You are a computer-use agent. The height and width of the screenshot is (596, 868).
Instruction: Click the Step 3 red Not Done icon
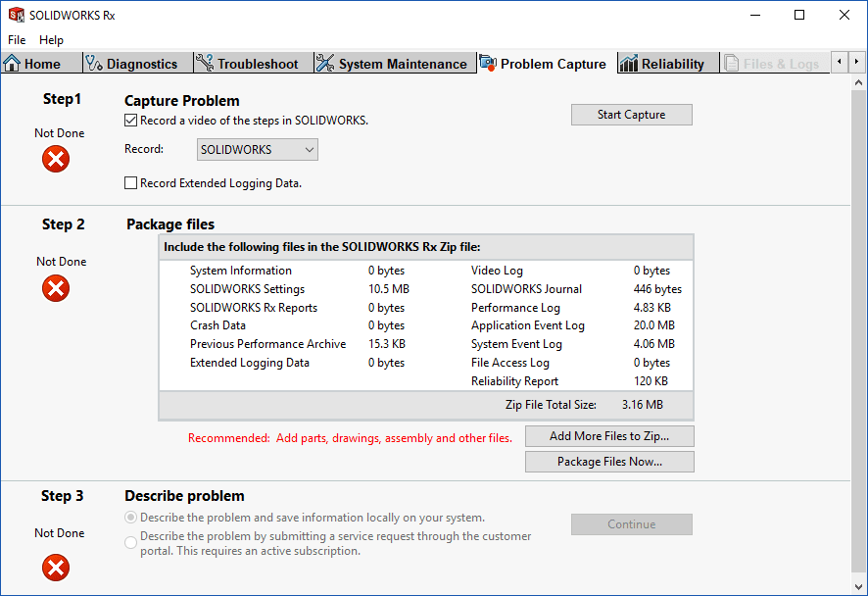[56, 568]
